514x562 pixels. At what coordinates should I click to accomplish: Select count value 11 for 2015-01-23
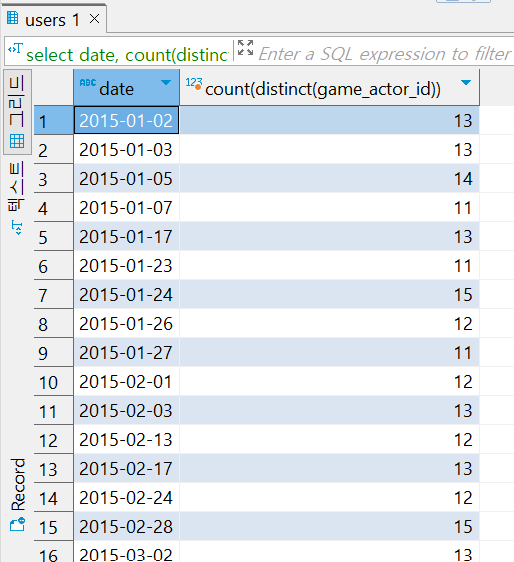(x=329, y=265)
